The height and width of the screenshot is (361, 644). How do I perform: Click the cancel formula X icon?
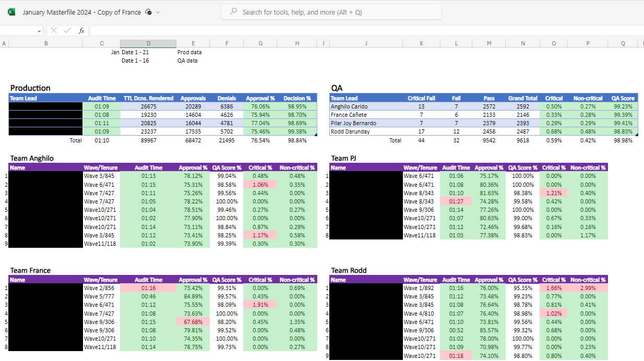tap(54, 31)
